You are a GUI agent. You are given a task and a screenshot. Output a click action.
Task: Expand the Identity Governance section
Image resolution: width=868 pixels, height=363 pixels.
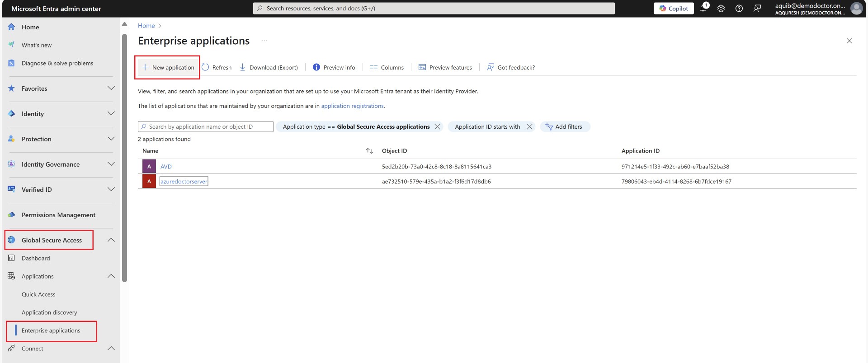(x=111, y=164)
